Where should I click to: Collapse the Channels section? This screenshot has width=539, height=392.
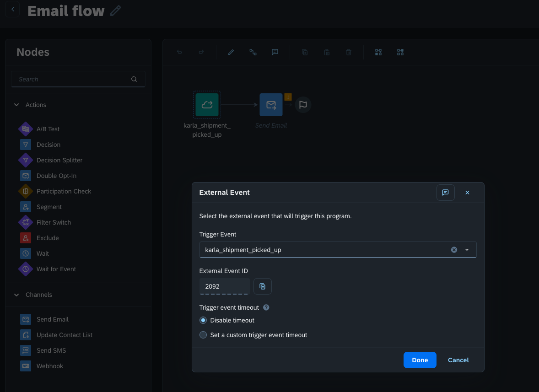click(x=16, y=295)
